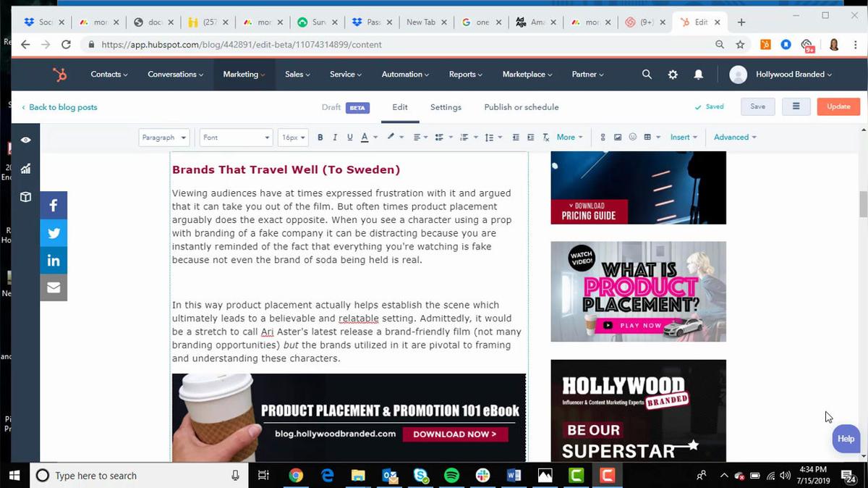Click the Product Placement 101 eBook banner
Image resolution: width=868 pixels, height=488 pixels.
349,418
